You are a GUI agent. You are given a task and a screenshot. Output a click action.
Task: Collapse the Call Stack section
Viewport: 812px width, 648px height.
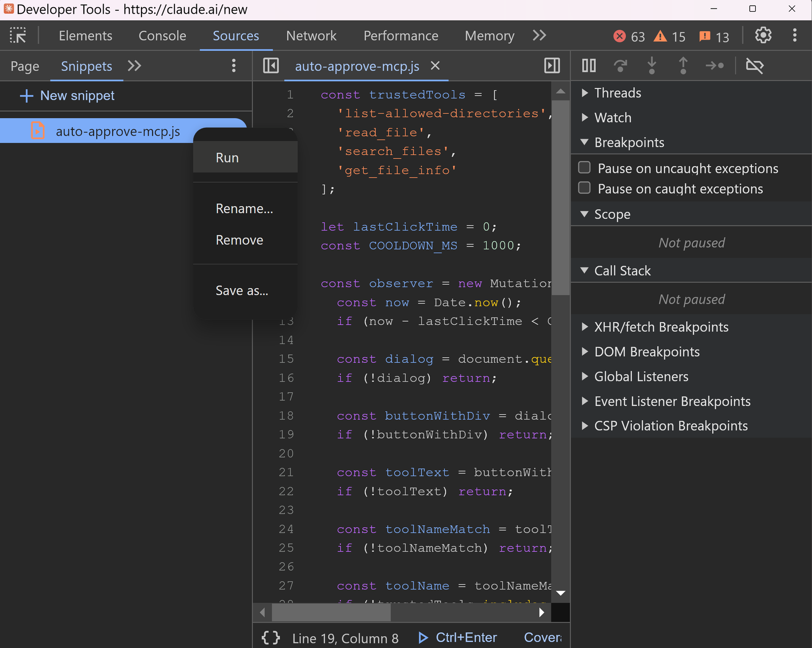click(x=585, y=270)
